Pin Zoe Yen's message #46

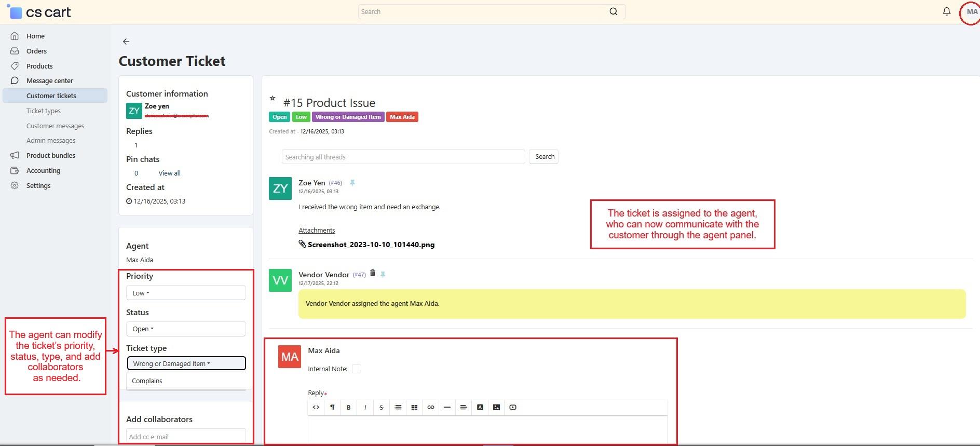click(x=352, y=183)
